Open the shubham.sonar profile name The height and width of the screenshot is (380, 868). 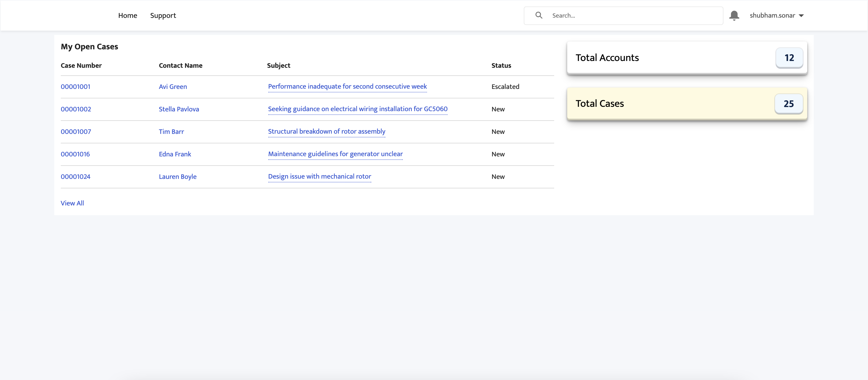click(772, 15)
